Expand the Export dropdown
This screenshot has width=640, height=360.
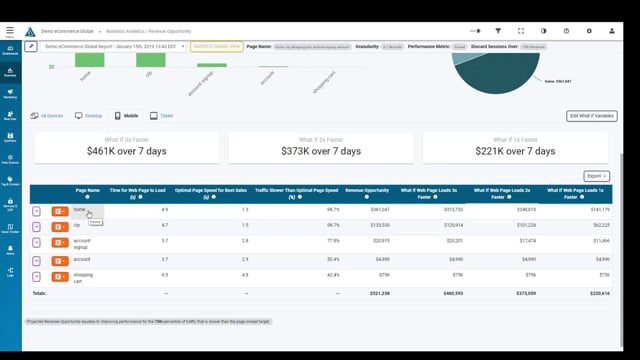point(596,176)
